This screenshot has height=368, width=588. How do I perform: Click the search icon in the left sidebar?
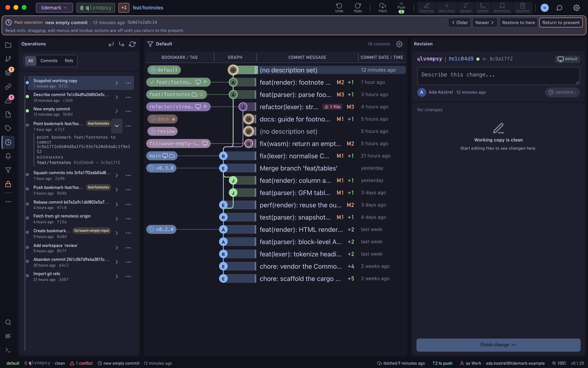coord(8,322)
